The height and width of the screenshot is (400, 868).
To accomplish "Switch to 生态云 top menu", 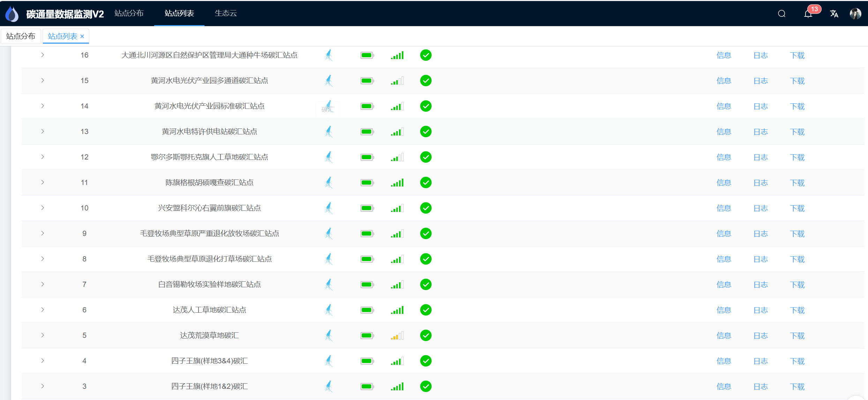I will pyautogui.click(x=226, y=13).
